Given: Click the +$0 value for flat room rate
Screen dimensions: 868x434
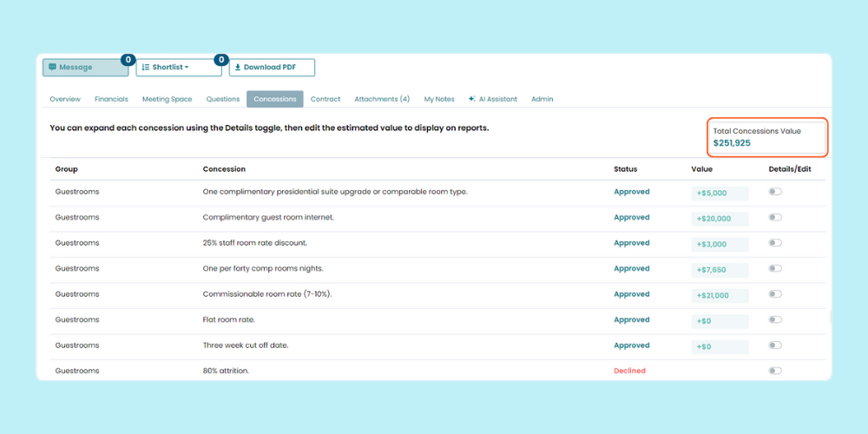Looking at the screenshot, I should [720, 321].
